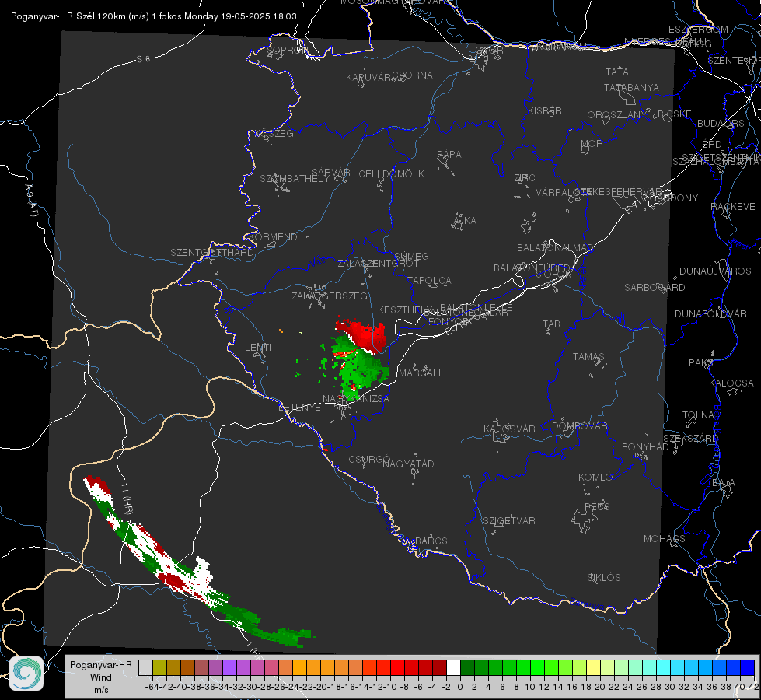The width and height of the screenshot is (761, 700).
Task: Click the RÁCKEVE label
Action: pos(733,207)
